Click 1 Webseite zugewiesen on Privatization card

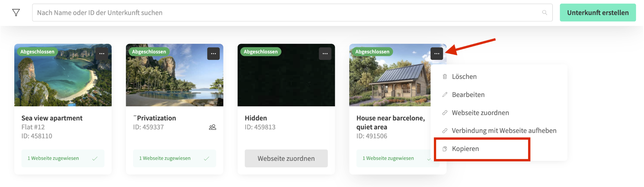click(175, 158)
